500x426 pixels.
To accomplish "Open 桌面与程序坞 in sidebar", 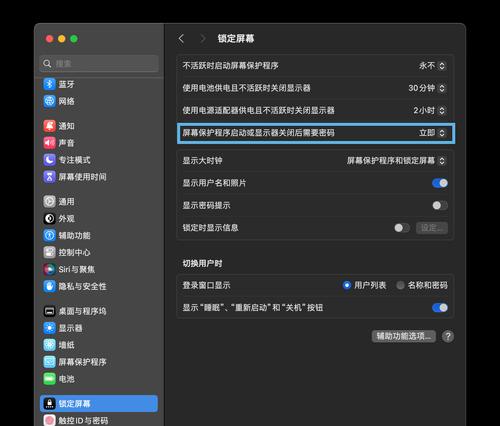I will click(99, 311).
